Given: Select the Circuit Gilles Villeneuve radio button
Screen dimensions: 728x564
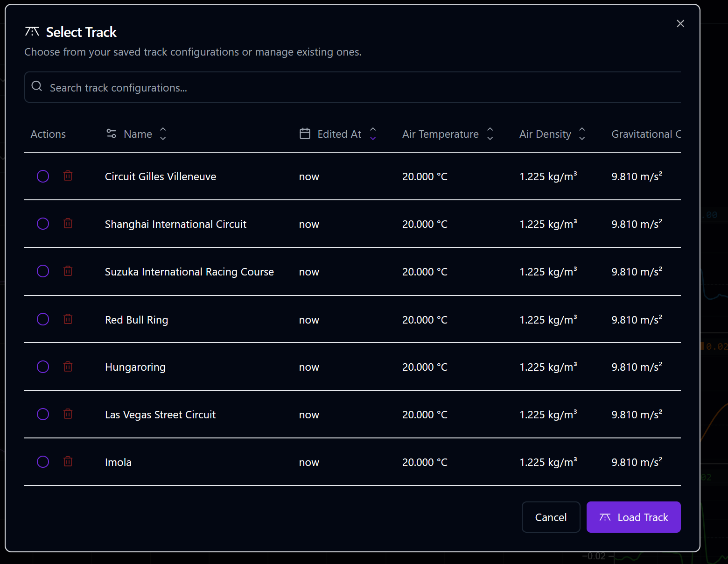Looking at the screenshot, I should 43,176.
